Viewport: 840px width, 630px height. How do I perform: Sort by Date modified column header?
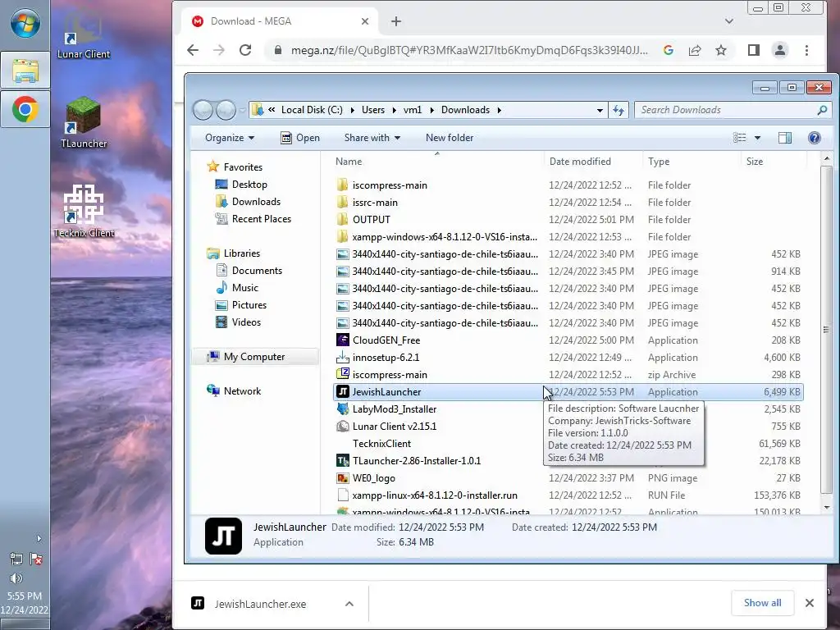(x=593, y=162)
